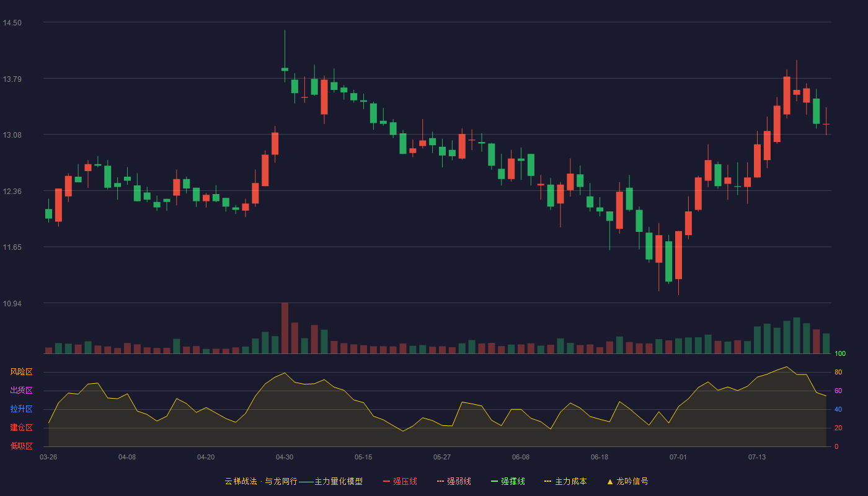
Task: Click the 04-08 date label
Action: pyautogui.click(x=127, y=457)
